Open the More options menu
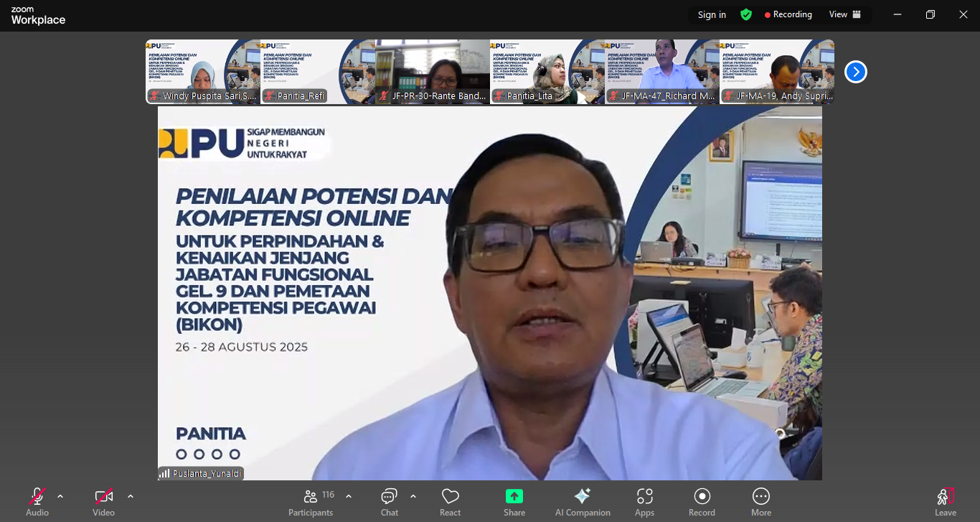 point(761,502)
